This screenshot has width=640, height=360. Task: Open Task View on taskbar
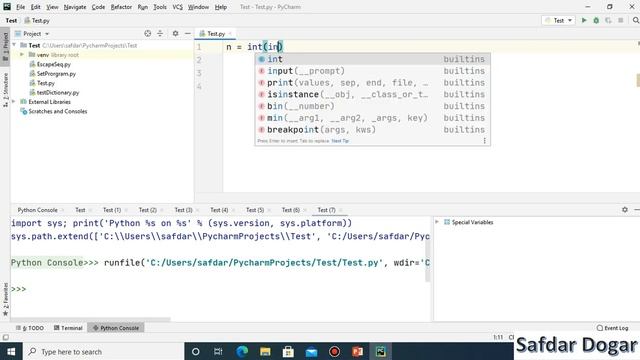(x=218, y=351)
